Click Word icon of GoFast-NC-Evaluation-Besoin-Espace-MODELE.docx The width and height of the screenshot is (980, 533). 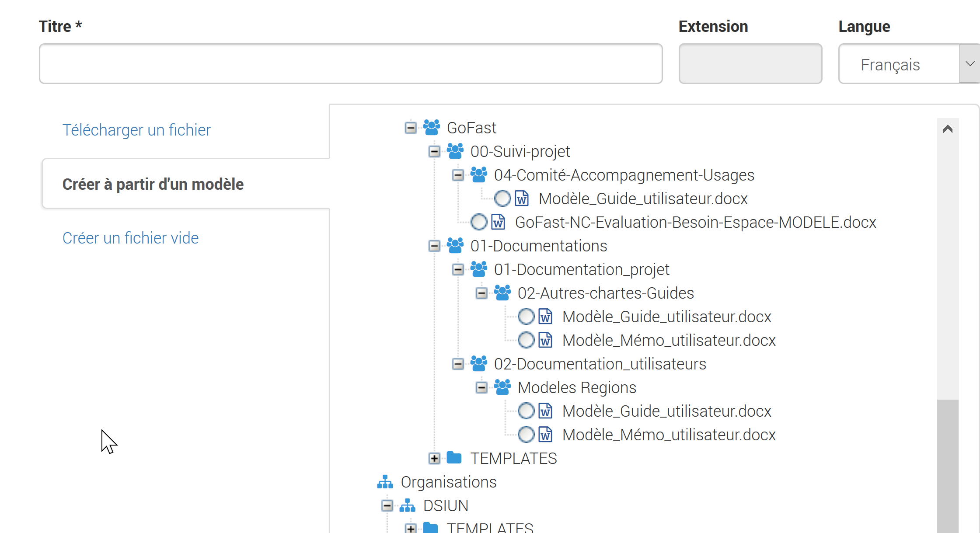(498, 222)
